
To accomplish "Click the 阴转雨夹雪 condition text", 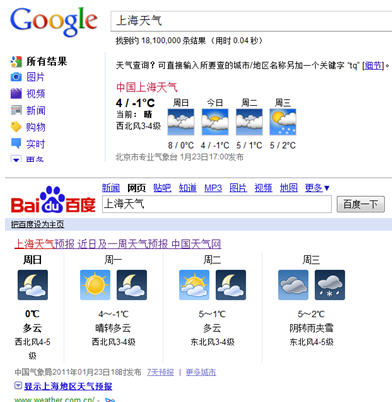I will click(x=311, y=328).
